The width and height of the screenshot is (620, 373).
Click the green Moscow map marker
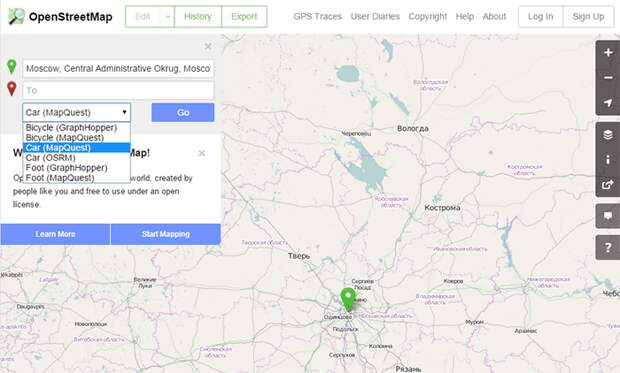coord(348,299)
